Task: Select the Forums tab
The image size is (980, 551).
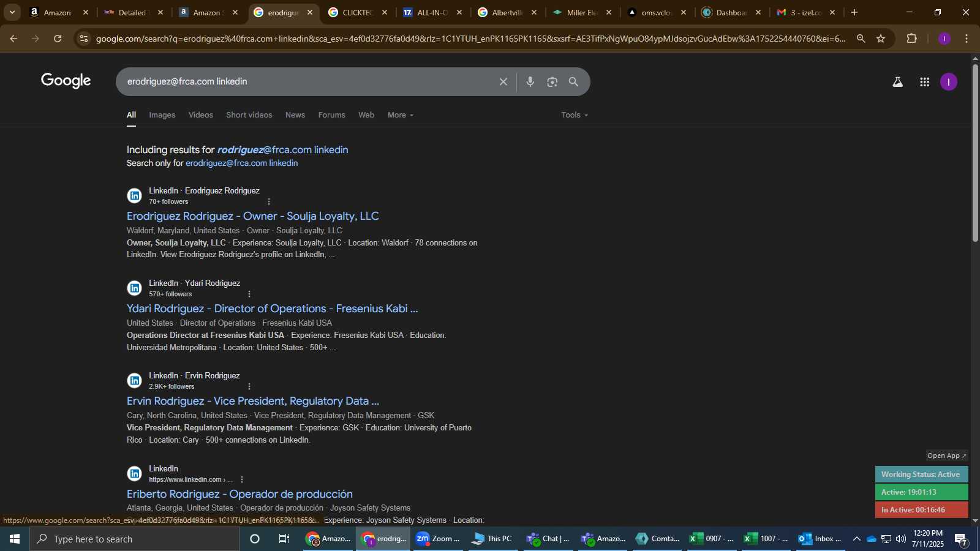Action: click(x=332, y=115)
